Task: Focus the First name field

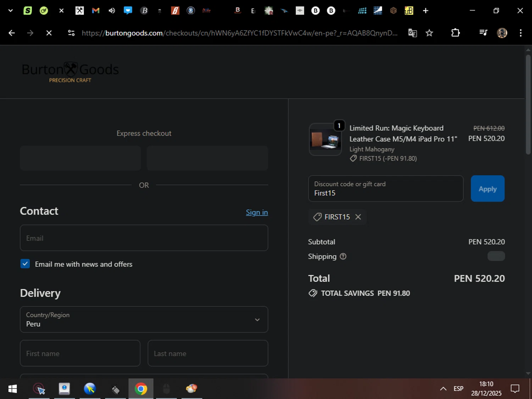Action: 80,353
